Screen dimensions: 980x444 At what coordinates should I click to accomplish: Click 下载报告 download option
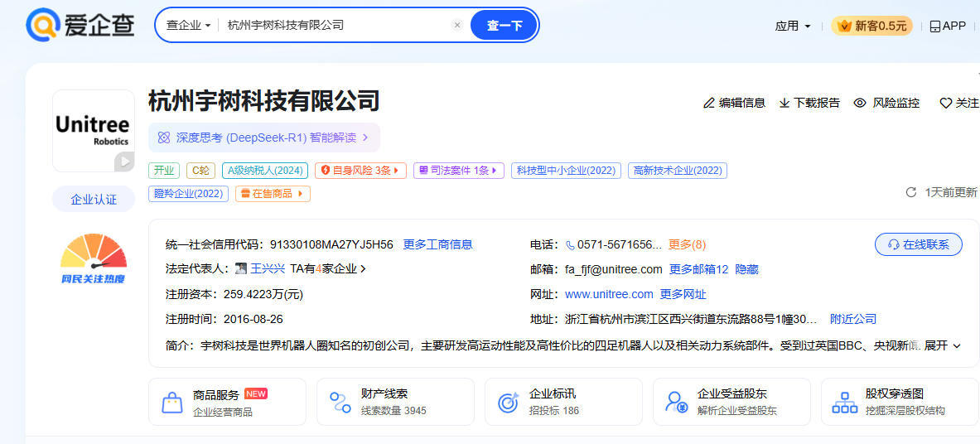click(x=809, y=104)
